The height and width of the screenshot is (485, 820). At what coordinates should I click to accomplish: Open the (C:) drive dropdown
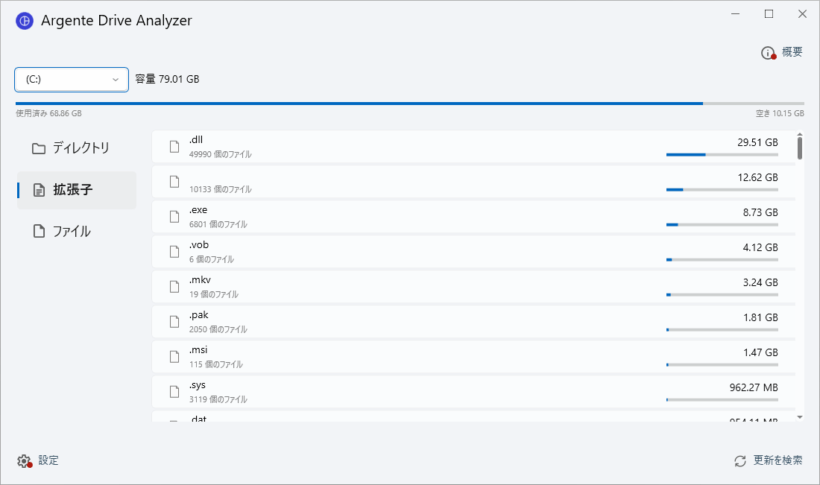pyautogui.click(x=72, y=80)
